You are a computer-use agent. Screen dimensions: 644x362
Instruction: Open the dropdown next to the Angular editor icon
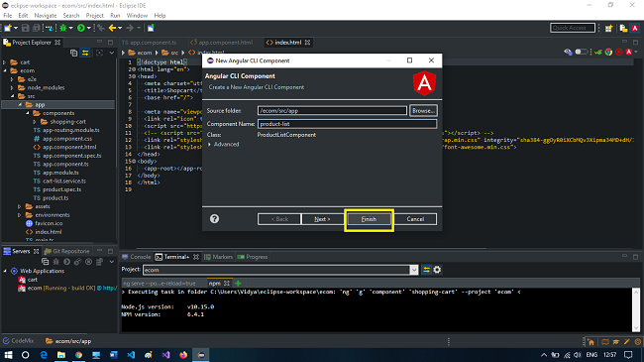(636, 52)
